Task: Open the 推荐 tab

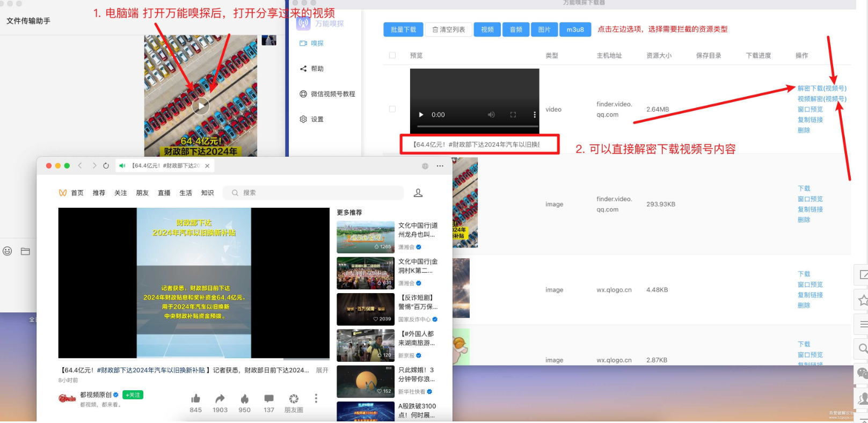Action: point(99,193)
